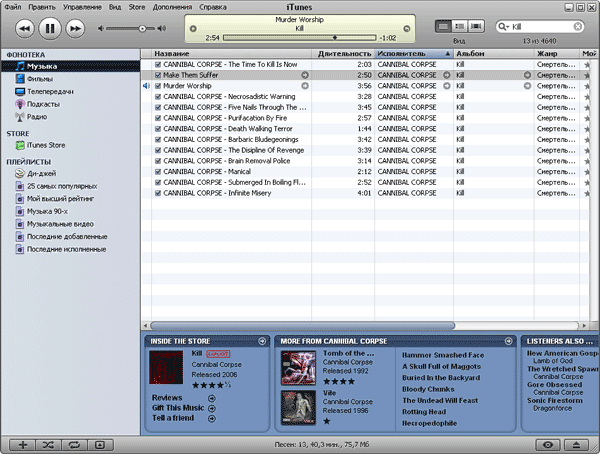Image resolution: width=600 pixels, height=454 pixels.
Task: Click the store arrow next to Make Them Suffer title
Action: pyautogui.click(x=305, y=75)
